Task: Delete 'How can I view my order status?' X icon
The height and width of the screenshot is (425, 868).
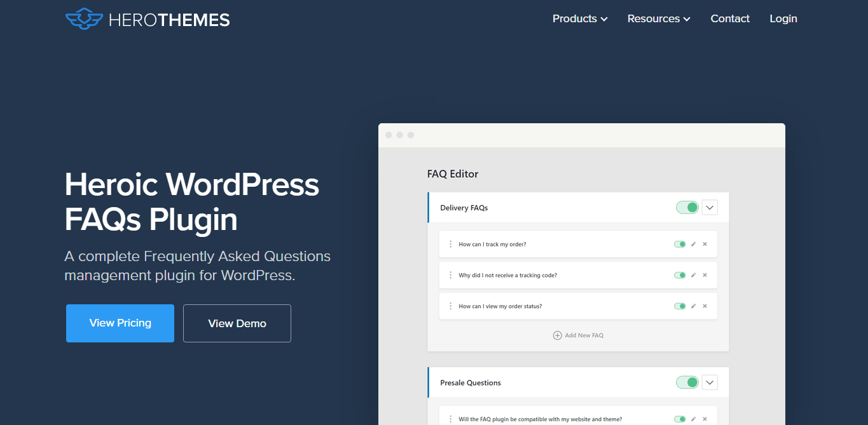Action: click(x=705, y=306)
